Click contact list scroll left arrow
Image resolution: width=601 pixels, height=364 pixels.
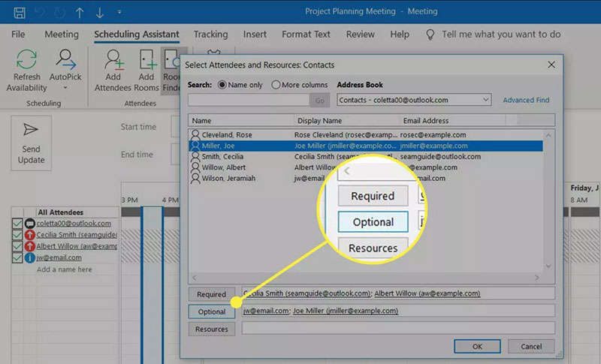194,278
